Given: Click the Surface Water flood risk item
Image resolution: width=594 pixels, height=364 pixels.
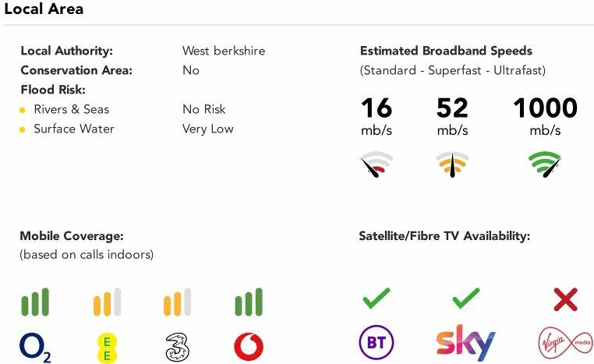Looking at the screenshot, I should pyautogui.click(x=73, y=129).
